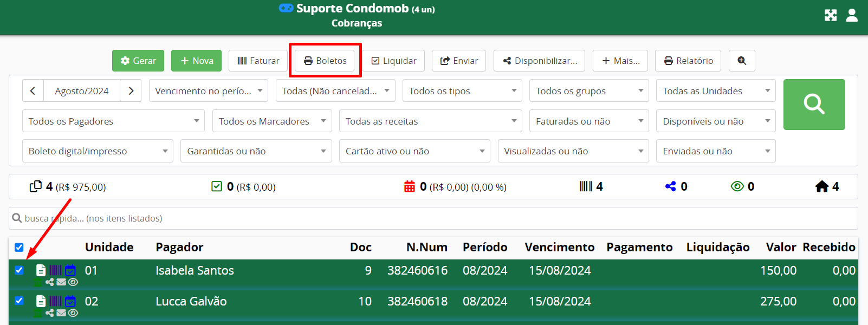Open the 'Todas (Não cancelad...' status dropdown
Image resolution: width=868 pixels, height=325 pixels.
pyautogui.click(x=335, y=91)
